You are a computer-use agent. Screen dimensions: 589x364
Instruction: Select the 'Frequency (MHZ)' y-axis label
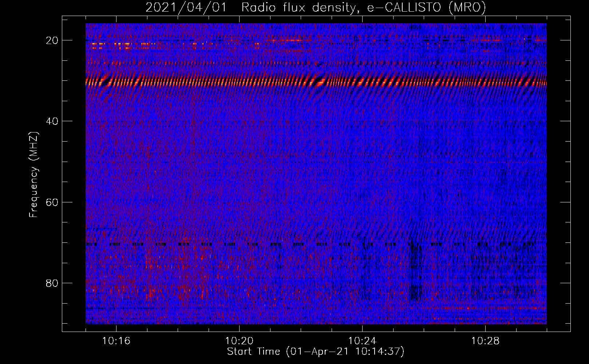33,175
